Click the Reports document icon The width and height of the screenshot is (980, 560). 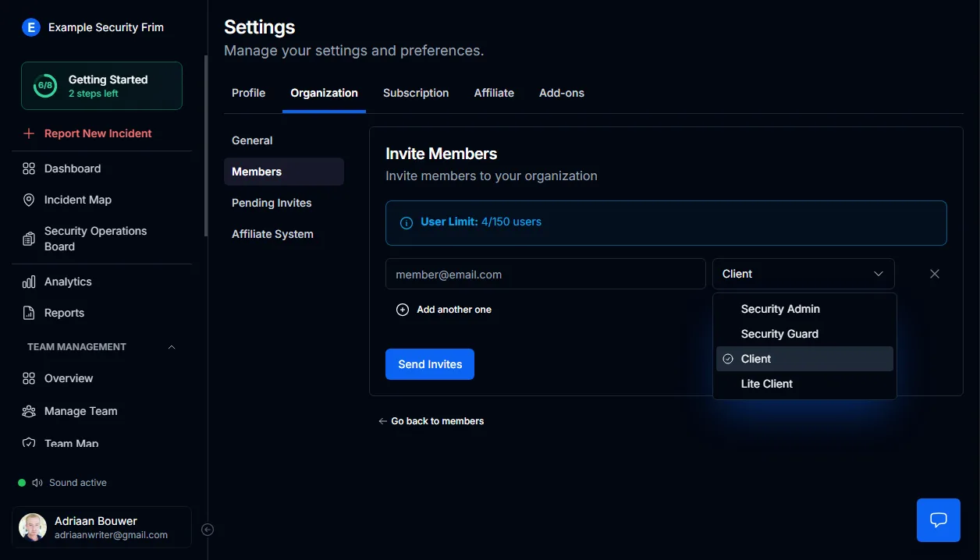pos(29,313)
